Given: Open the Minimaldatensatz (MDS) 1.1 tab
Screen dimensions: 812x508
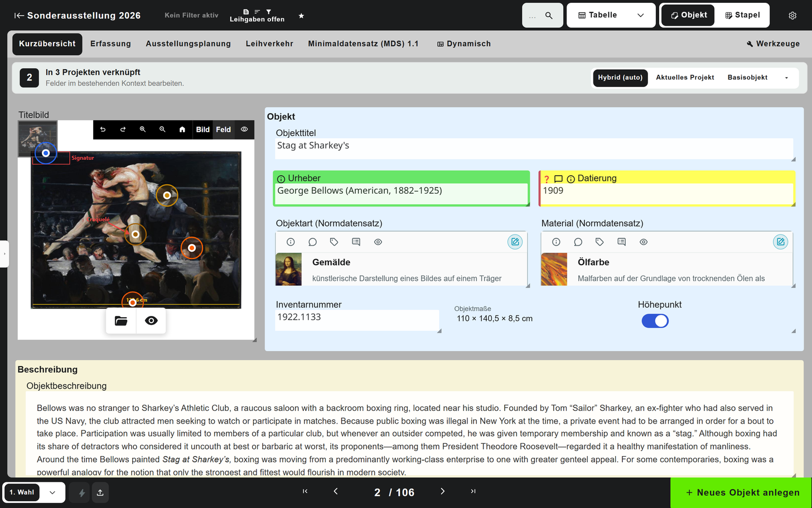Looking at the screenshot, I should (x=363, y=44).
